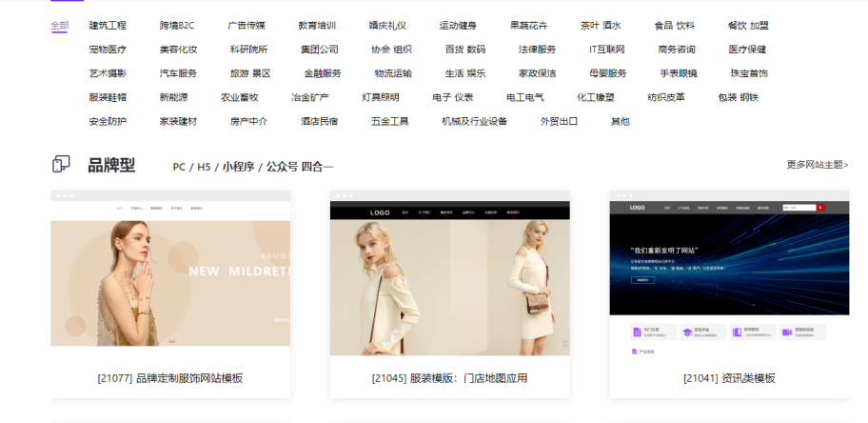Open 更多网站主题 link
This screenshot has height=423, width=868.
817,165
